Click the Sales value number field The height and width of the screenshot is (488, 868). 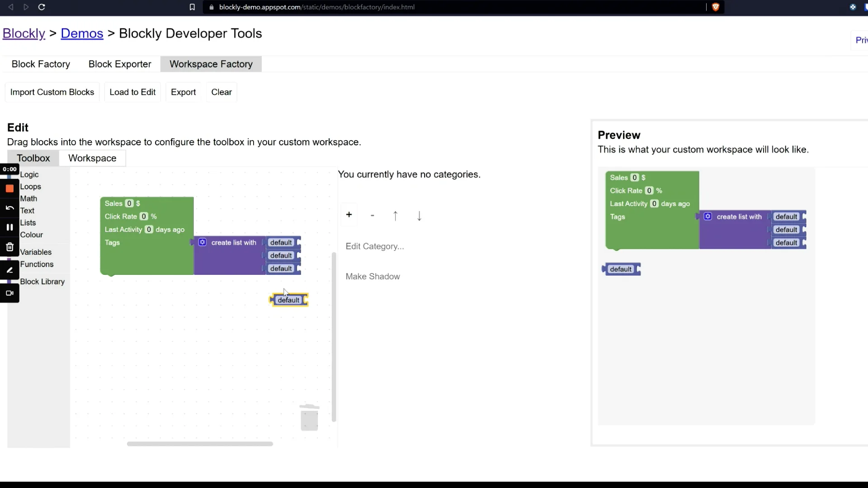(x=129, y=203)
